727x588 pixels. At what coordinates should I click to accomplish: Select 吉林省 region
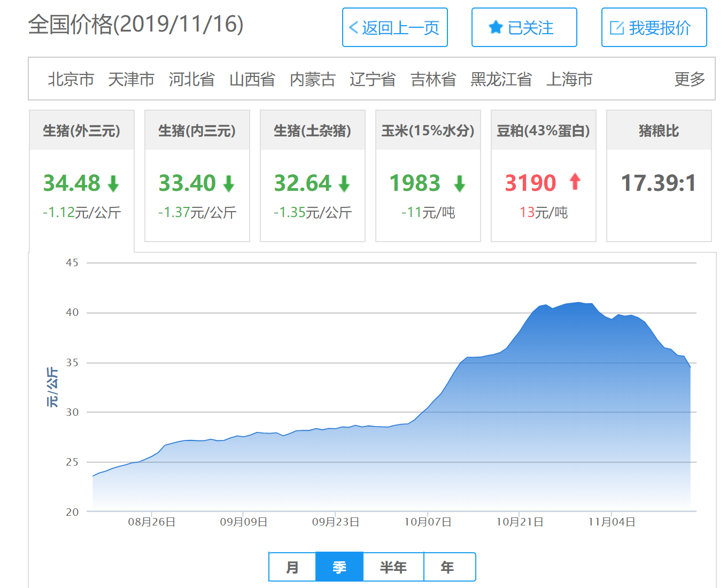click(x=434, y=79)
